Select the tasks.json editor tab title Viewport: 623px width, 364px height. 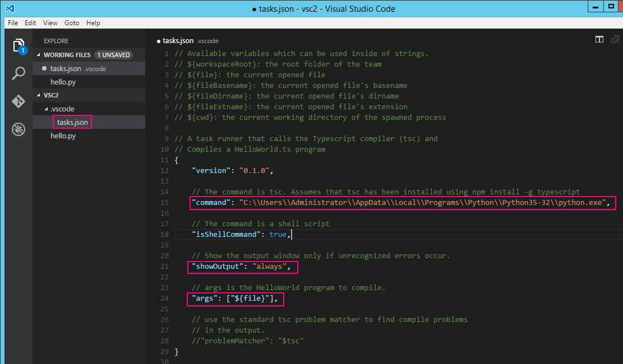(178, 40)
